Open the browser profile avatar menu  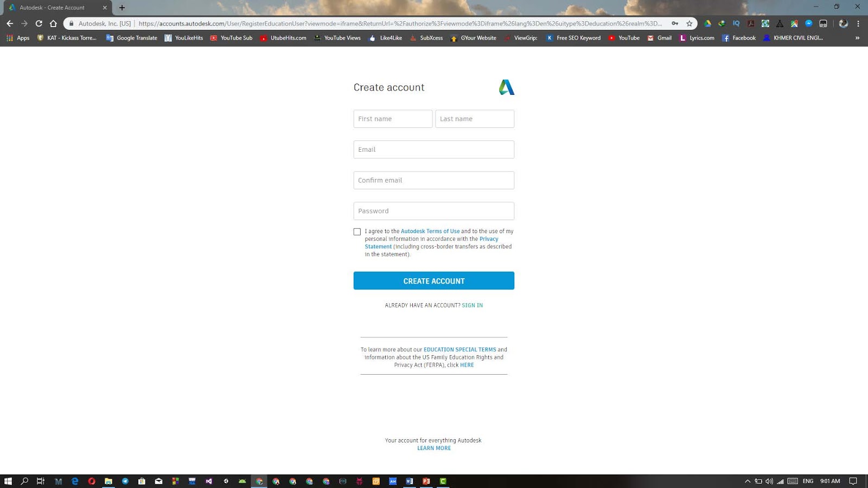click(843, 23)
